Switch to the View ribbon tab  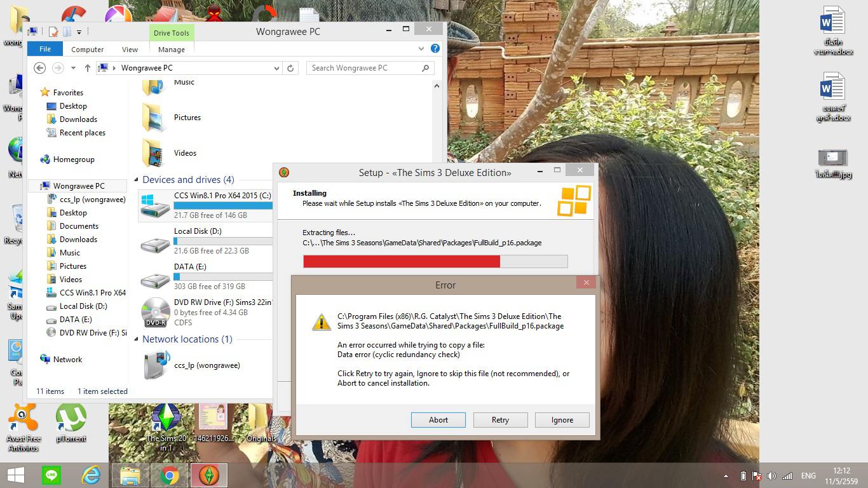[x=130, y=50]
